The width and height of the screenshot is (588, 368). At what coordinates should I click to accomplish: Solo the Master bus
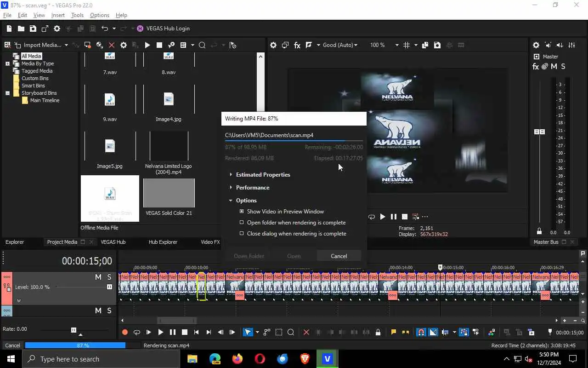point(563,67)
